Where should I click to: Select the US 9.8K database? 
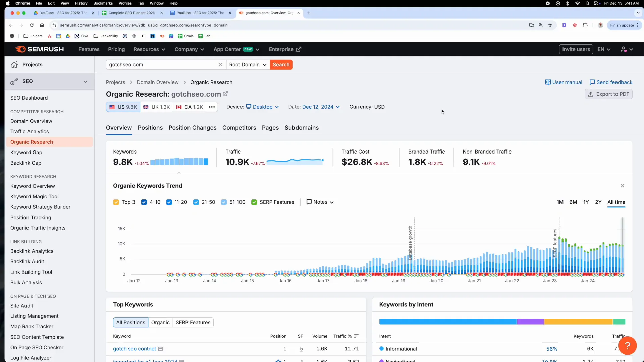click(123, 107)
